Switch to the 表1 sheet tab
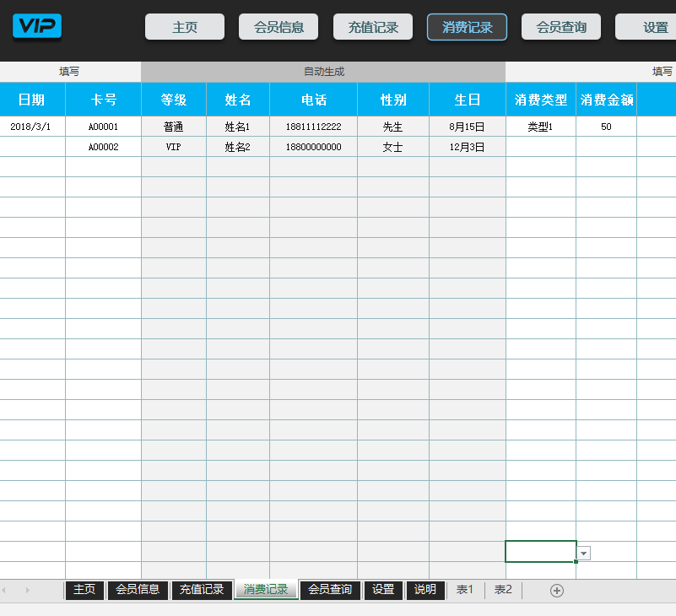Screen dimensions: 676x616 [x=464, y=590]
